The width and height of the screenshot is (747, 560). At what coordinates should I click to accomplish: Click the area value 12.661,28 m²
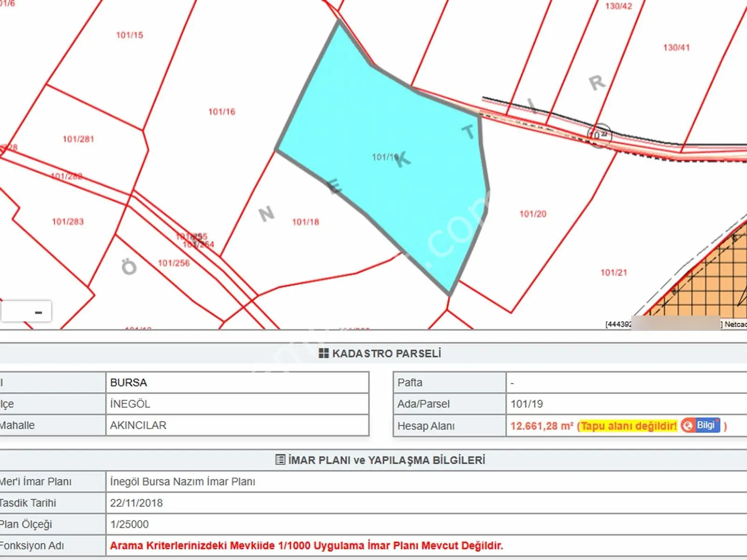(542, 426)
